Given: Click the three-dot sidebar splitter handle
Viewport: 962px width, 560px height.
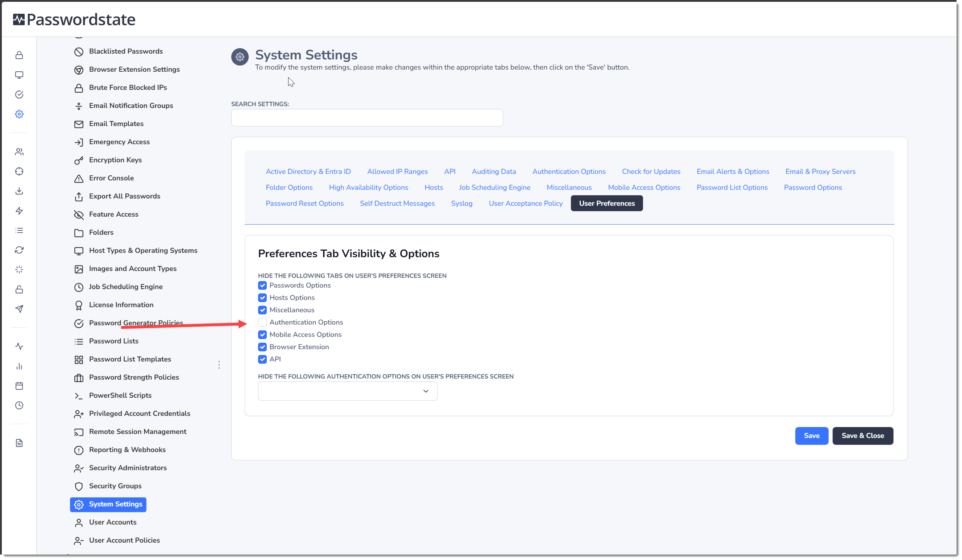Looking at the screenshot, I should point(219,365).
